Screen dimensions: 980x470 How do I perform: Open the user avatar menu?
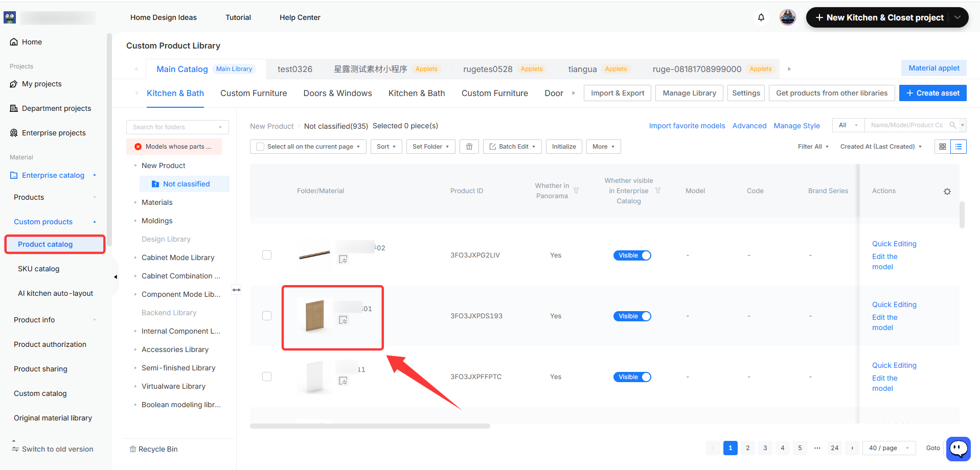(788, 17)
